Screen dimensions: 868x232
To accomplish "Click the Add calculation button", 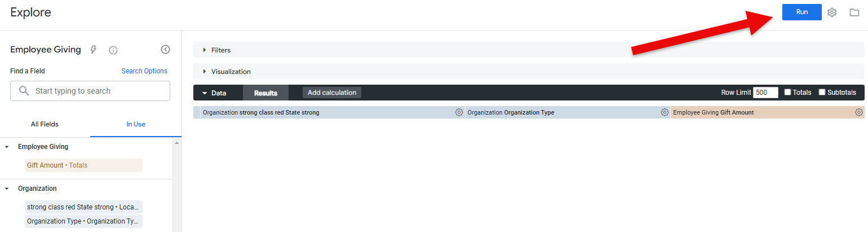I will tap(332, 93).
